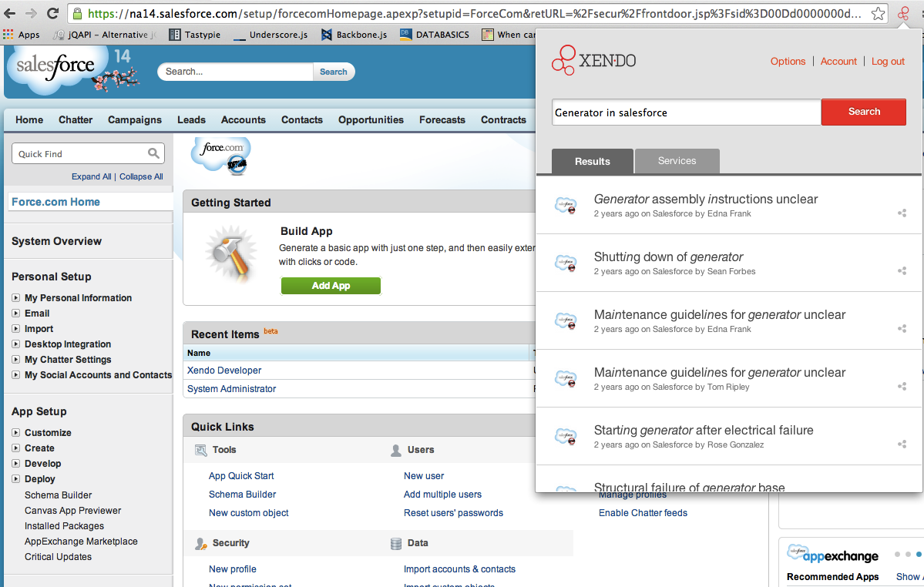Expand My Social Accounts and Contacts
The height and width of the screenshot is (587, 924).
tap(16, 374)
